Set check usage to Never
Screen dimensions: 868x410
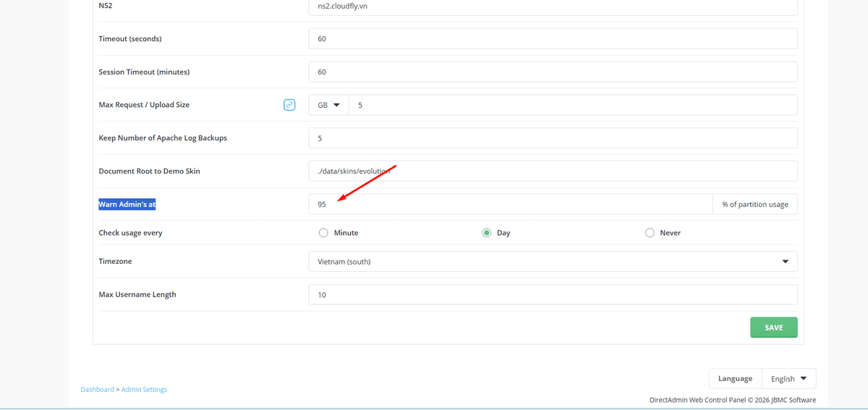click(x=650, y=233)
